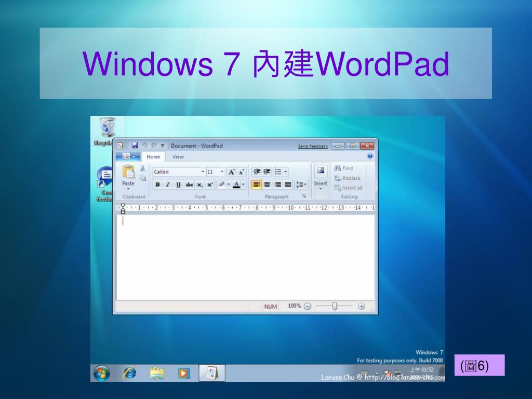This screenshot has height=399, width=532.
Task: Click the zoom out minus button
Action: [308, 306]
